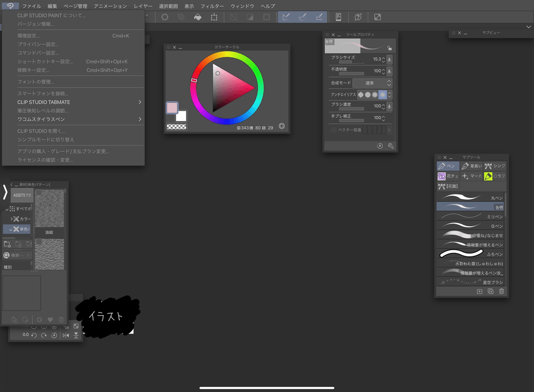This screenshot has width=534, height=392.
Task: Toggle snap to grid icon in command bar
Action: 319,17
